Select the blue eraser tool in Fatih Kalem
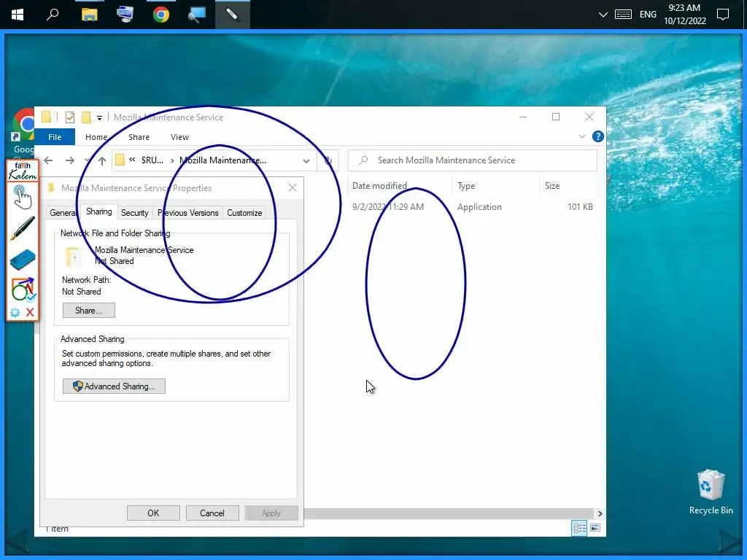 click(23, 260)
